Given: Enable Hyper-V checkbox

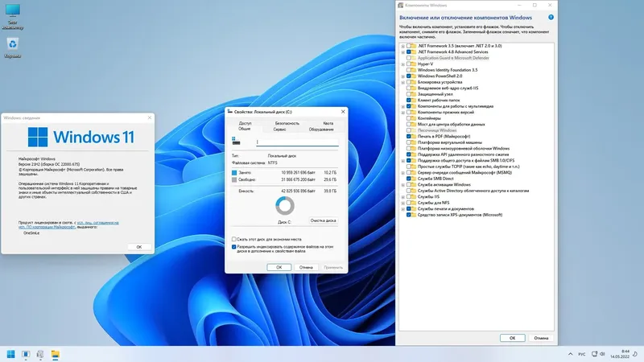Looking at the screenshot, I should click(x=409, y=64).
